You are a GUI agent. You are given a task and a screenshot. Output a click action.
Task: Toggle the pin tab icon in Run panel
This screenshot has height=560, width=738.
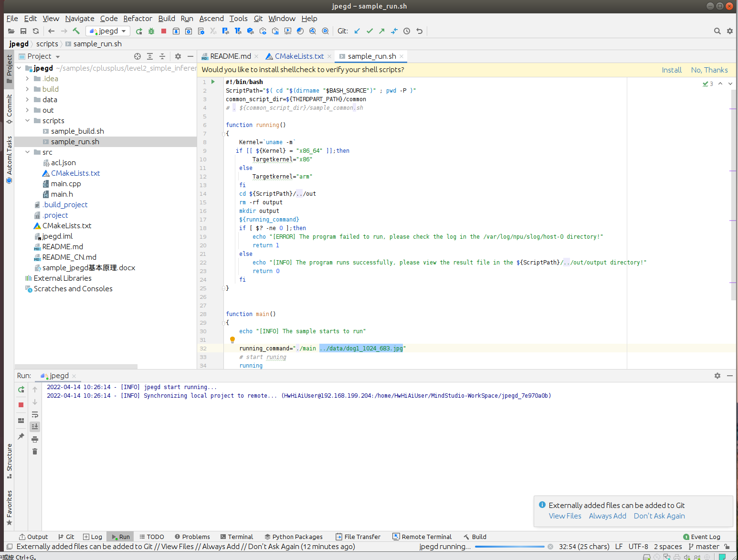21,436
